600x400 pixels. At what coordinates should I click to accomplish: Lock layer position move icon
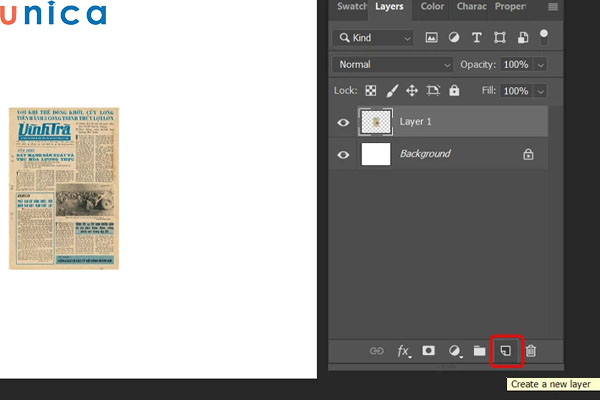pos(412,91)
